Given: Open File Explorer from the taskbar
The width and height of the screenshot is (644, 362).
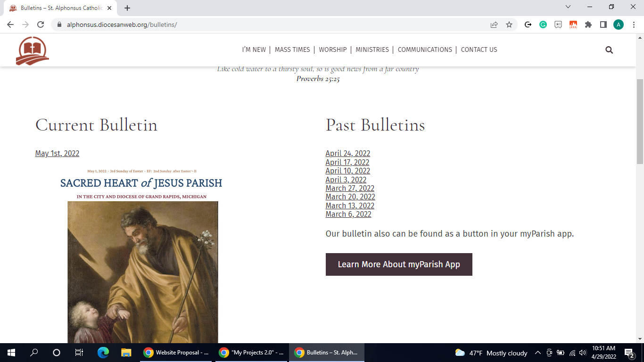Looking at the screenshot, I should tap(126, 353).
